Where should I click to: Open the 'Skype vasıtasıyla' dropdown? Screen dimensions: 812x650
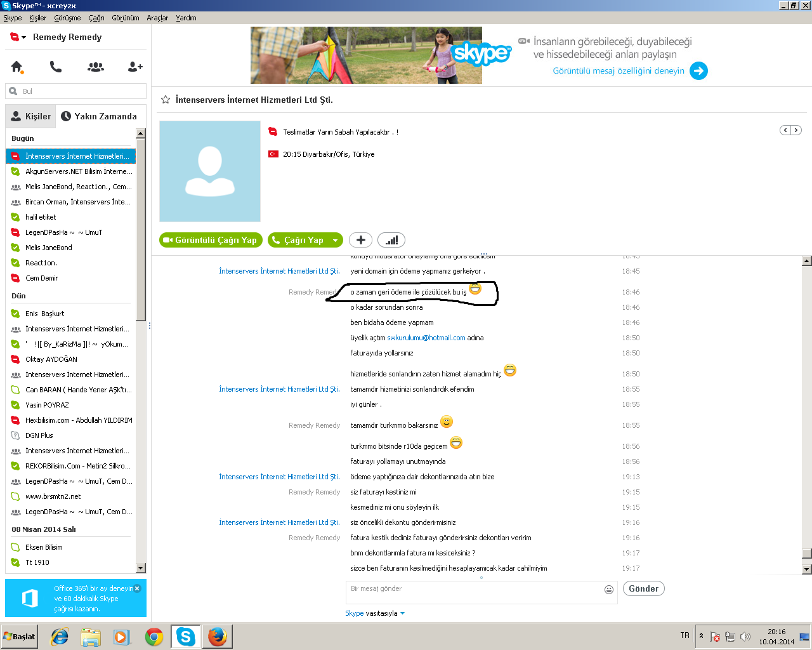375,613
